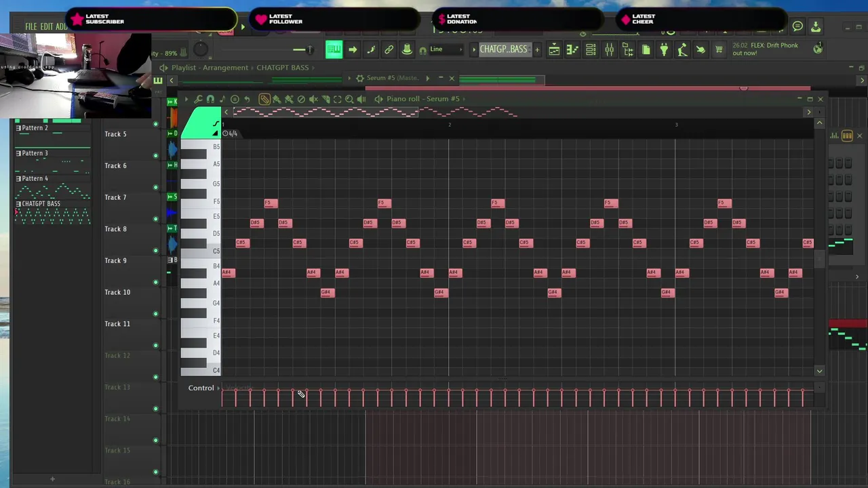The width and height of the screenshot is (868, 488).
Task: Click the green arrow step mode icon
Action: click(x=353, y=49)
